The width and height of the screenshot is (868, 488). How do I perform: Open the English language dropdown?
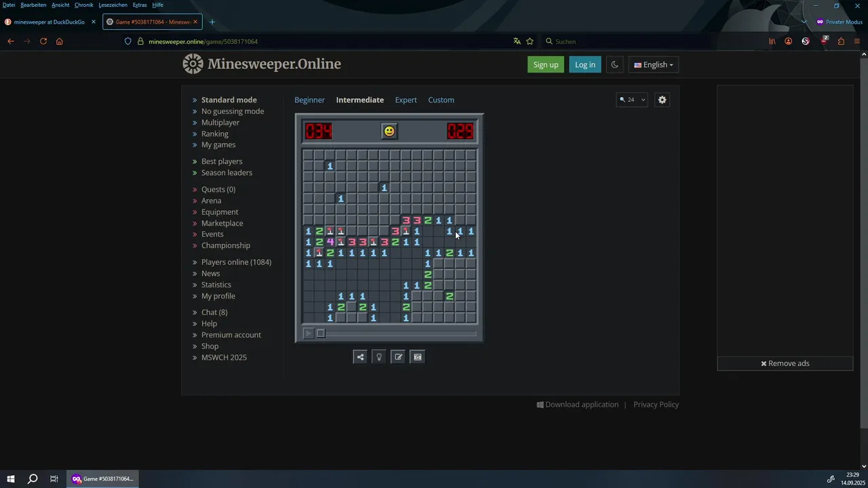click(654, 64)
